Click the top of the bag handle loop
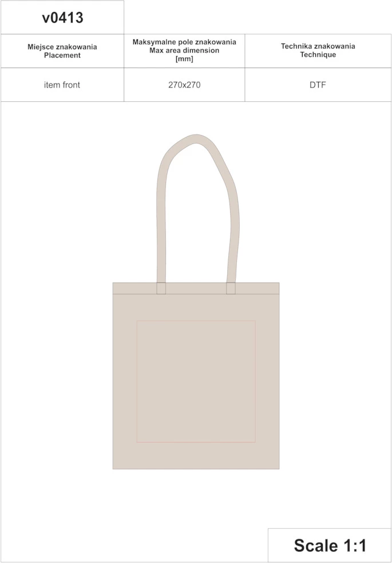This screenshot has height=563, width=392. click(x=196, y=139)
